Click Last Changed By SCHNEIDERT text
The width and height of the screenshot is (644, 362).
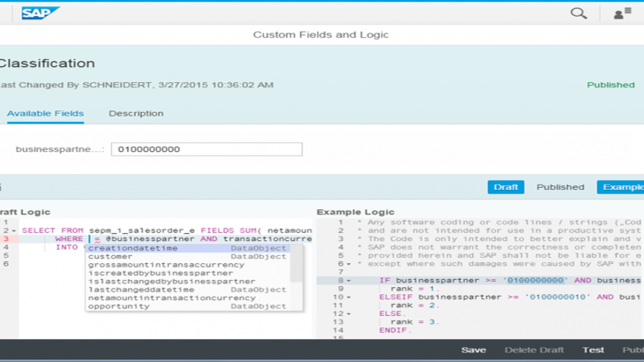pos(137,85)
